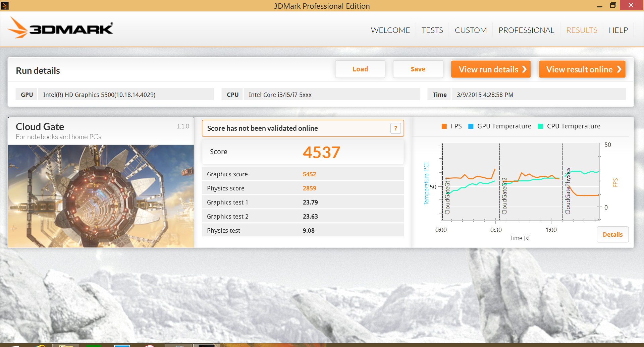644x347 pixels.
Task: Click the Cloud Gate title
Action: (40, 127)
